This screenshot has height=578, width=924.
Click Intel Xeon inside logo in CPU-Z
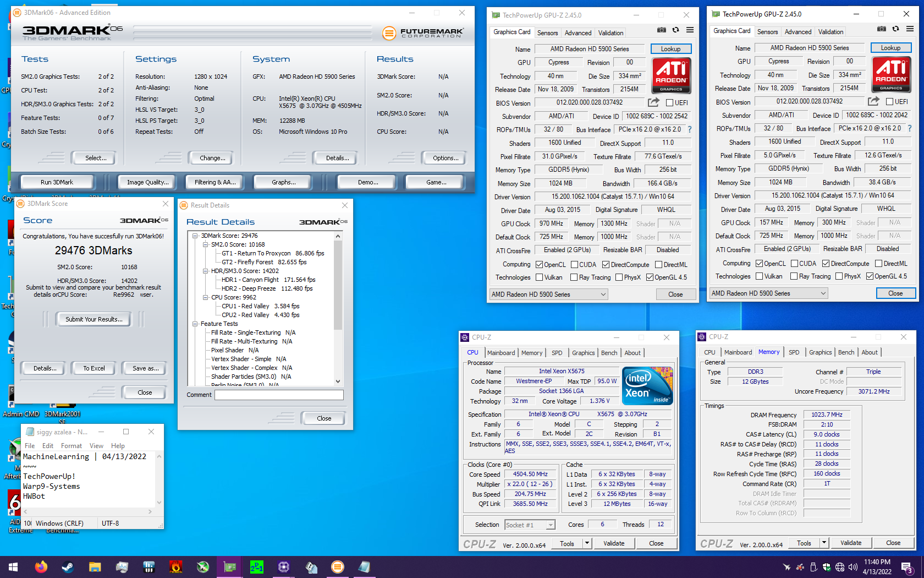coord(647,386)
